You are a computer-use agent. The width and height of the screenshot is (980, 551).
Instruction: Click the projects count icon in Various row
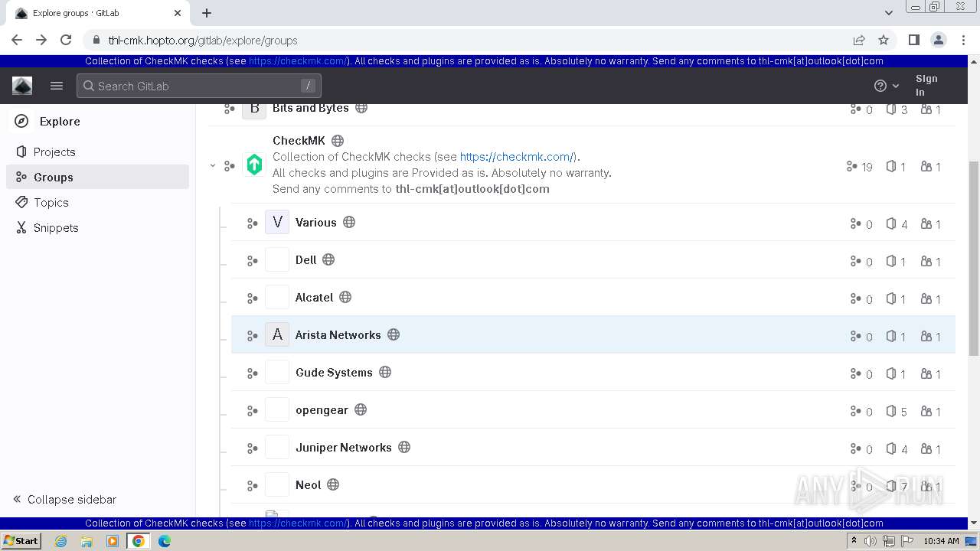pyautogui.click(x=891, y=223)
